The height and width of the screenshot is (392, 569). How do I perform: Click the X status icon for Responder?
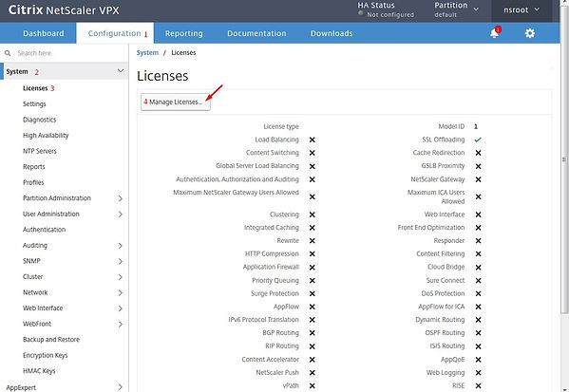point(478,241)
